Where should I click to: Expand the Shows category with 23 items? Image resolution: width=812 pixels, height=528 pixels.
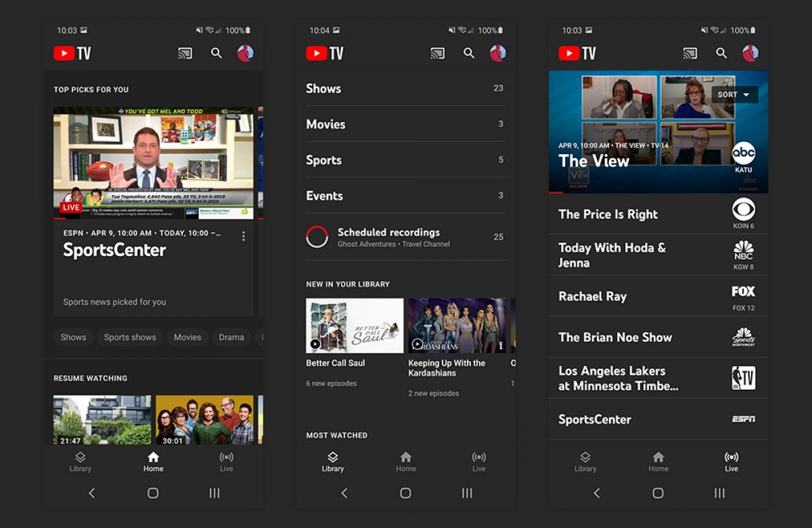pos(405,88)
